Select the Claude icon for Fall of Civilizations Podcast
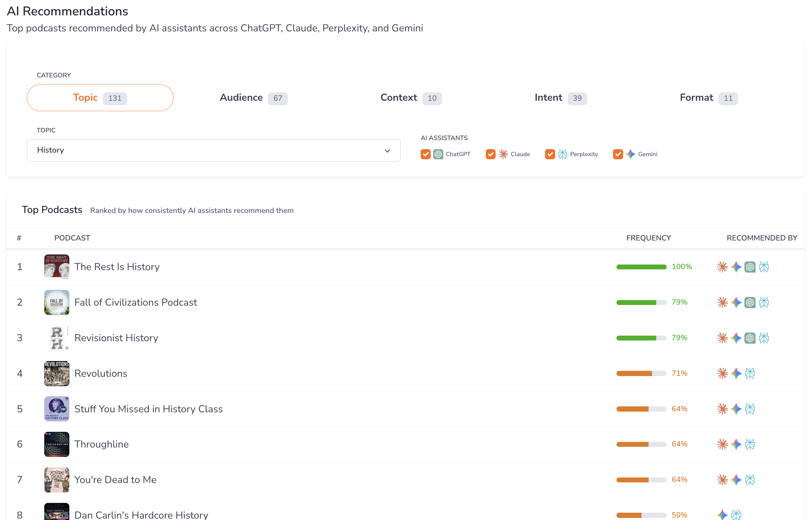Image resolution: width=812 pixels, height=520 pixels. 722,303
